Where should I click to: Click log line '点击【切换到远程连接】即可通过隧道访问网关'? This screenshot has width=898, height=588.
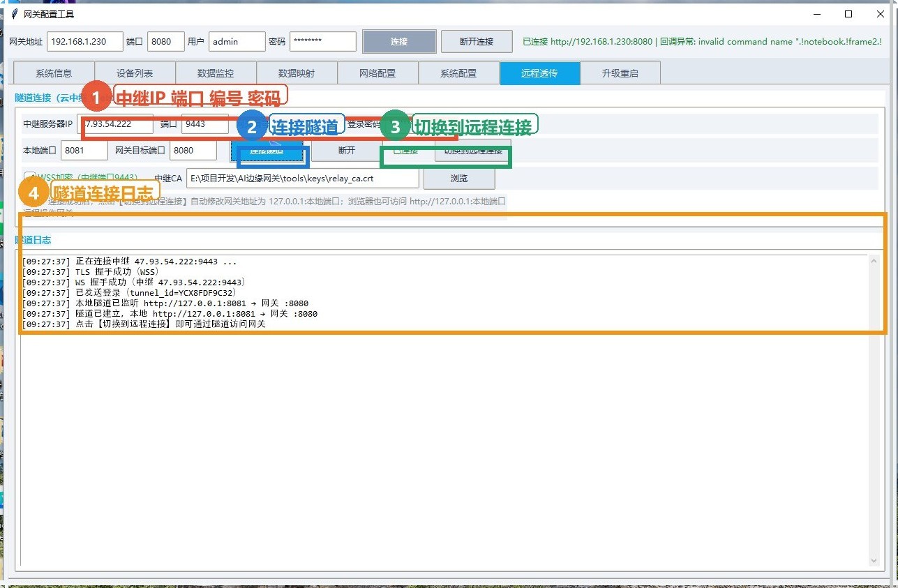pos(144,324)
